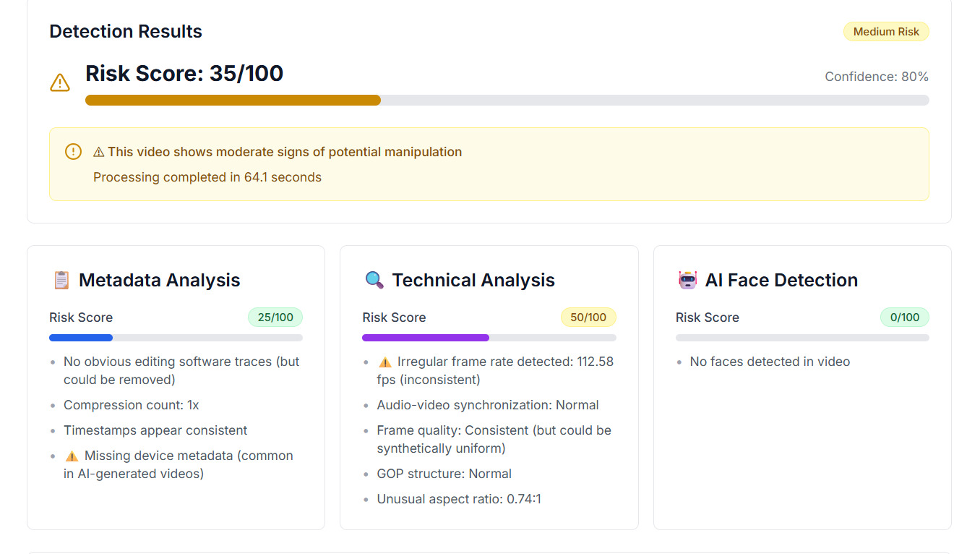Click the 25/100 metadata score badge
This screenshot has width=980, height=554.
(x=275, y=318)
